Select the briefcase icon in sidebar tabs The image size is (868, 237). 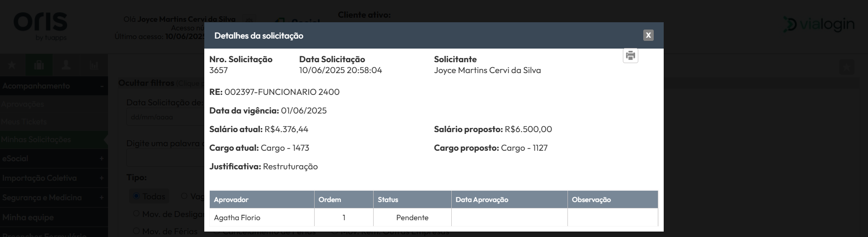click(39, 65)
